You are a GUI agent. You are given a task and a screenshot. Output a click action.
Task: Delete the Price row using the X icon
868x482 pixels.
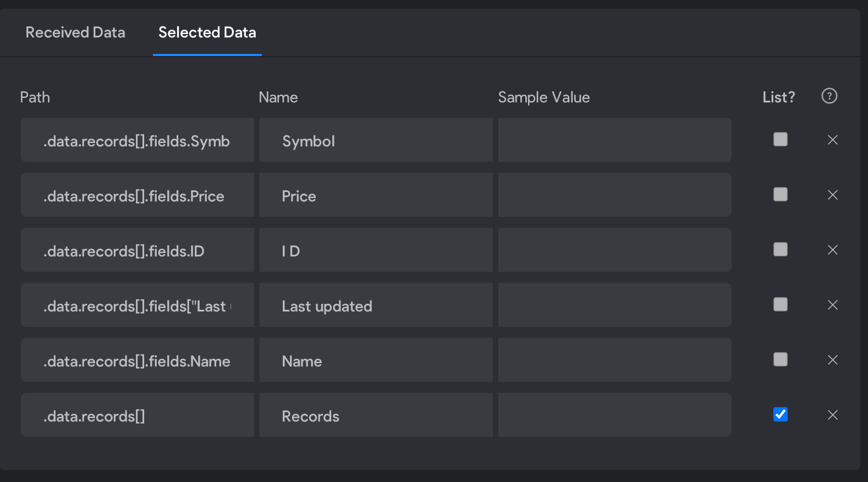(833, 195)
